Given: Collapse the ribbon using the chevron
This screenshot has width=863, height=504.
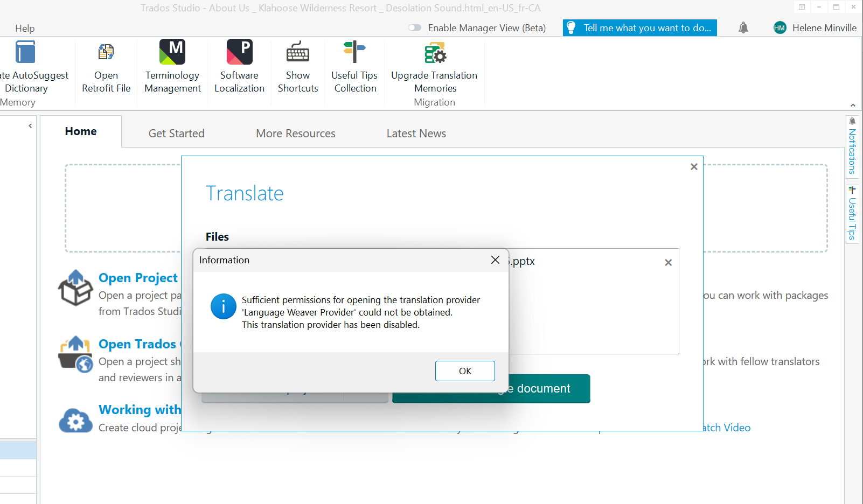Looking at the screenshot, I should pyautogui.click(x=852, y=104).
